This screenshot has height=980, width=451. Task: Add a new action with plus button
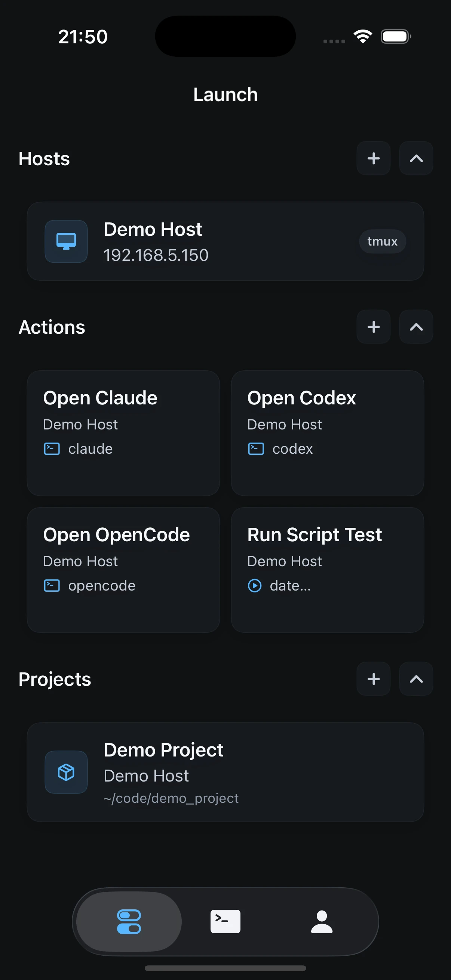click(x=373, y=327)
